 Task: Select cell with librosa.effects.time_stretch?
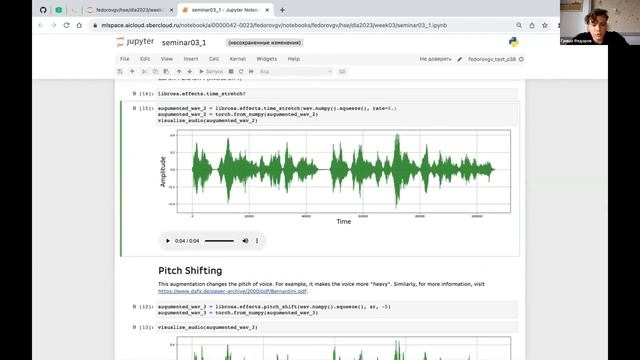click(337, 93)
